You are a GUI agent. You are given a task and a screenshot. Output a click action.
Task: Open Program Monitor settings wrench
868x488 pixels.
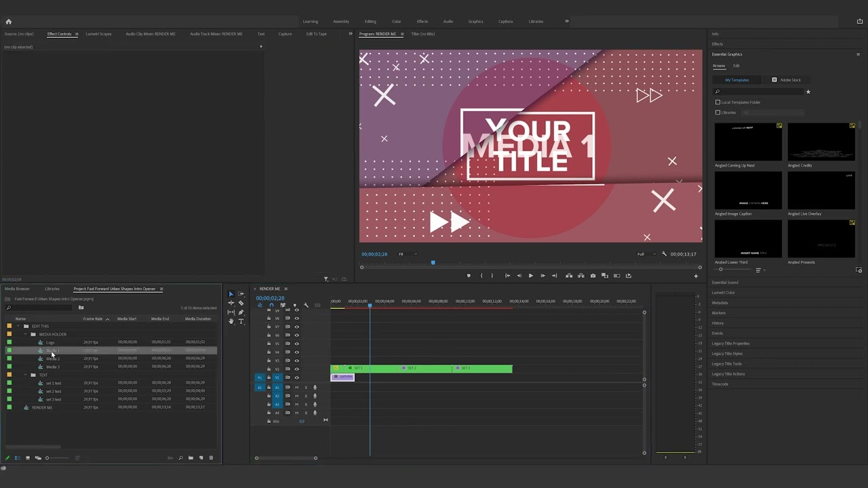pyautogui.click(x=665, y=254)
